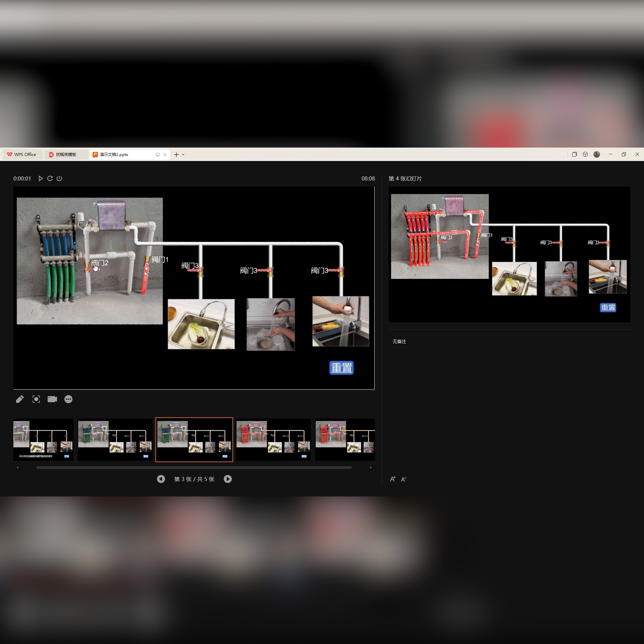Click the 重置 button on current slide
Screen dimensions: 644x644
pos(341,368)
